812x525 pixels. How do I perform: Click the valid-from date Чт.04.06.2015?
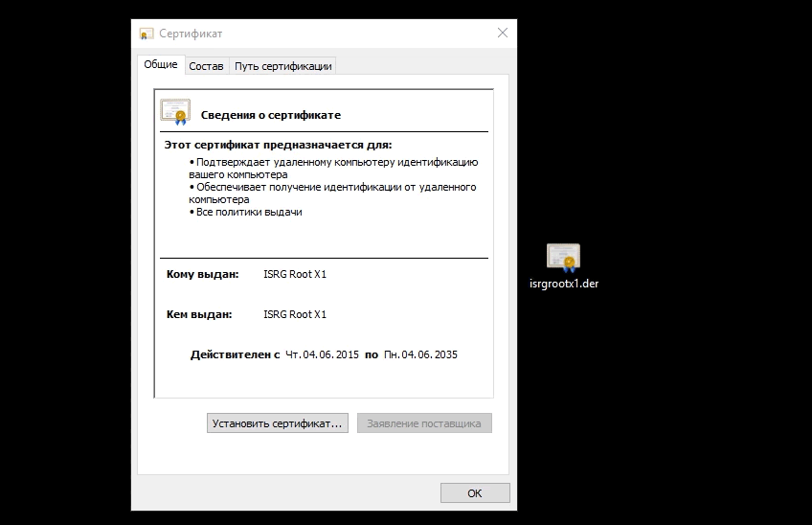pyautogui.click(x=322, y=354)
